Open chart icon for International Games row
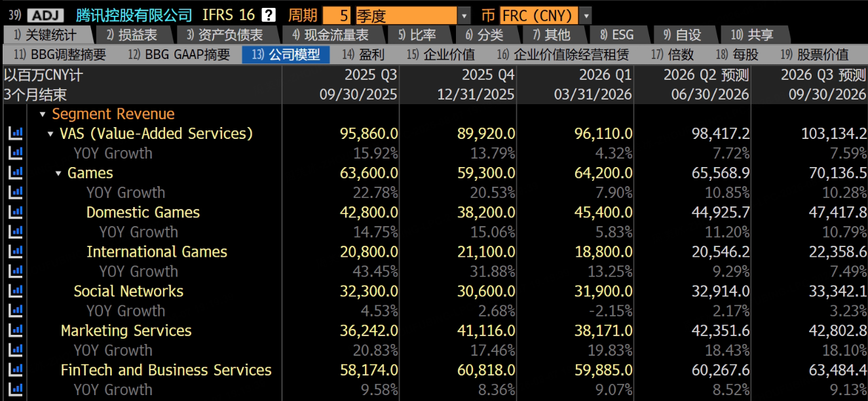The image size is (868, 401). [x=14, y=252]
